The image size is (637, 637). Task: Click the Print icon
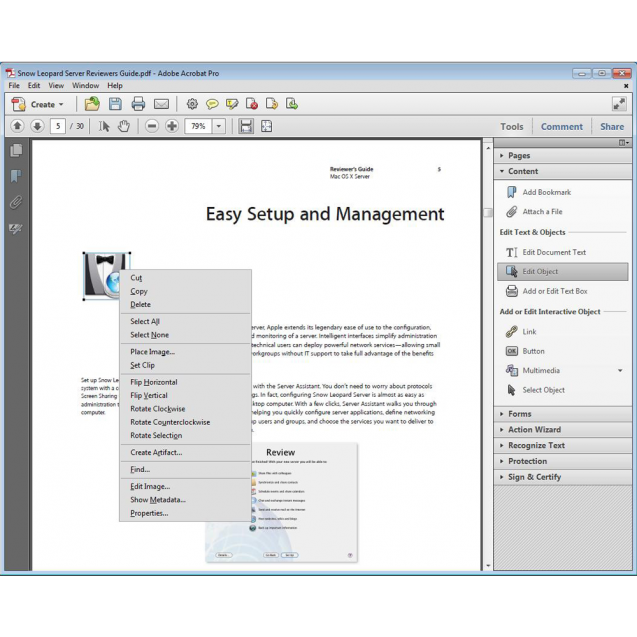pos(138,104)
